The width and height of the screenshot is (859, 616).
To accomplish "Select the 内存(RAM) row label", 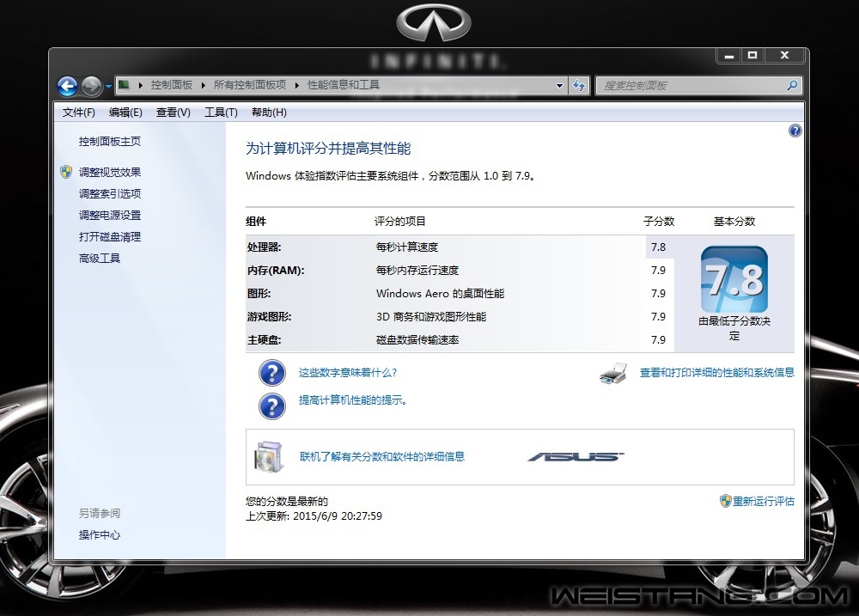I will tap(276, 270).
